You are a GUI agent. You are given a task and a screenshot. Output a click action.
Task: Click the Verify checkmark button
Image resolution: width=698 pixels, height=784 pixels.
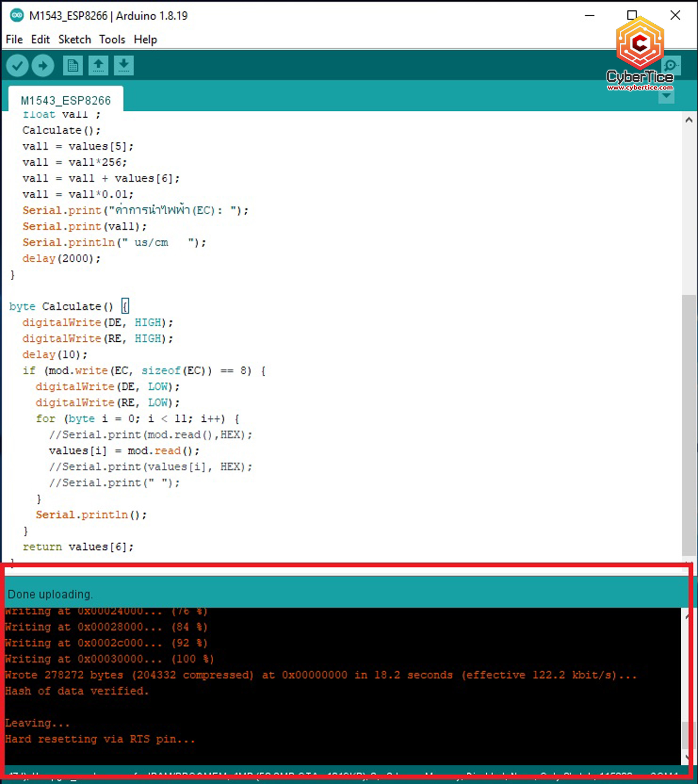(x=18, y=66)
